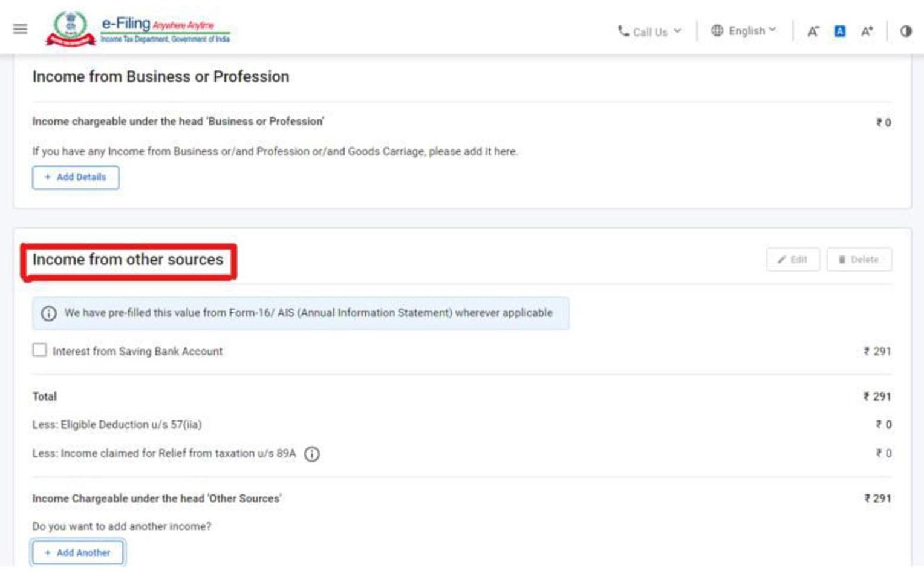Viewport: 924px width, 579px height.
Task: Click the Add Another income button
Action: [78, 552]
